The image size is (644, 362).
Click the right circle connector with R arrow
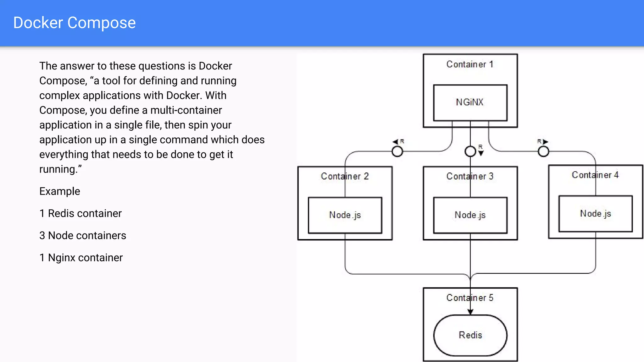coord(543,151)
